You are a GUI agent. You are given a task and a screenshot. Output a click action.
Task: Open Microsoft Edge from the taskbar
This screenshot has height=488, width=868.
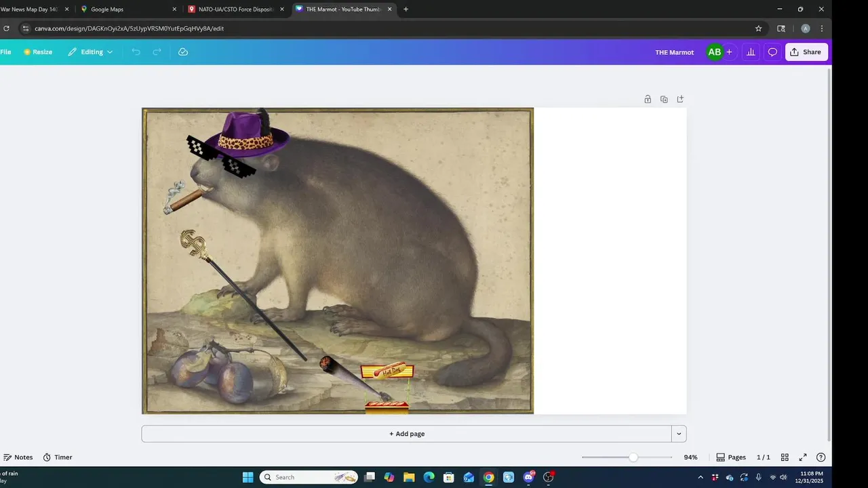[x=429, y=477]
